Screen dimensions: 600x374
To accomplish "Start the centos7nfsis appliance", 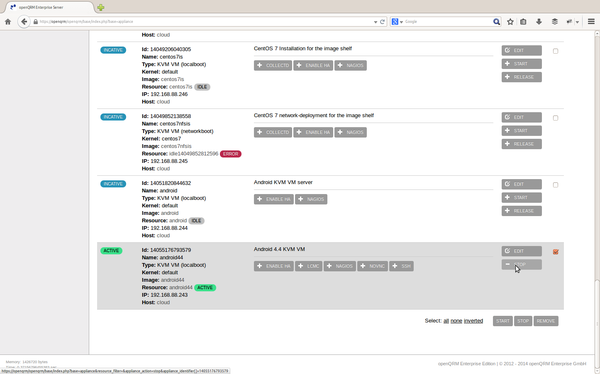I will point(522,131).
